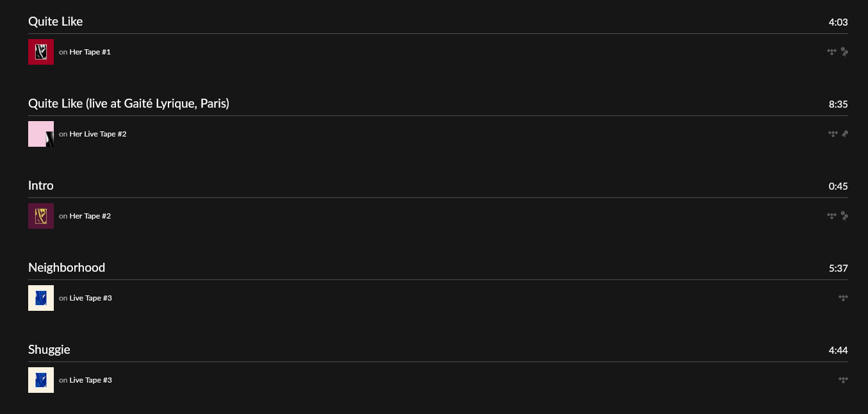Open the Her Live Tape #2 album link
This screenshot has height=414, width=868.
[98, 134]
